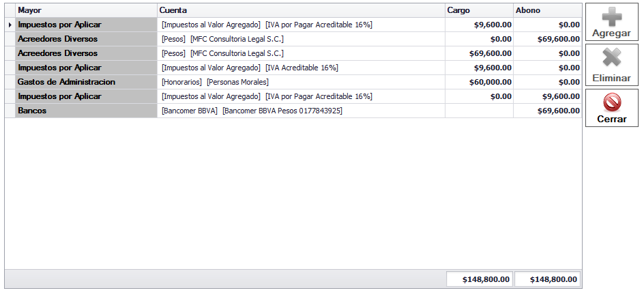Sort by the Cuenta column header
The image size is (644, 295).
click(301, 10)
